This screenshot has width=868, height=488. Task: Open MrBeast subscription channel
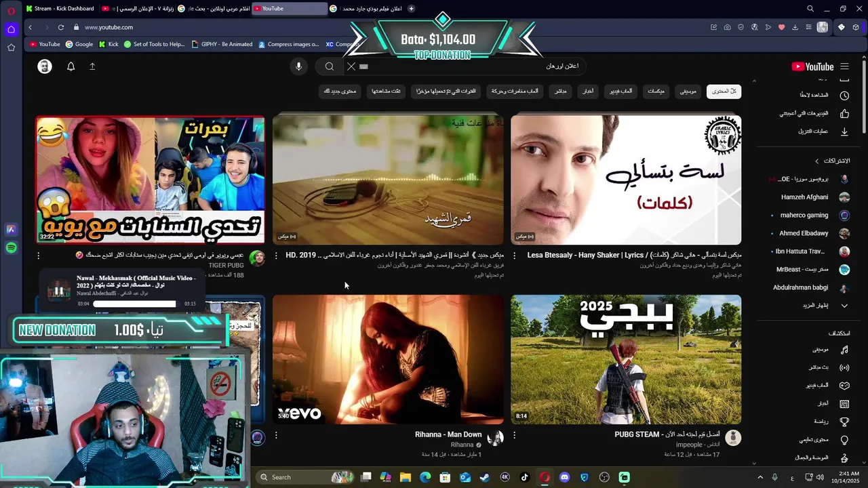click(x=813, y=270)
